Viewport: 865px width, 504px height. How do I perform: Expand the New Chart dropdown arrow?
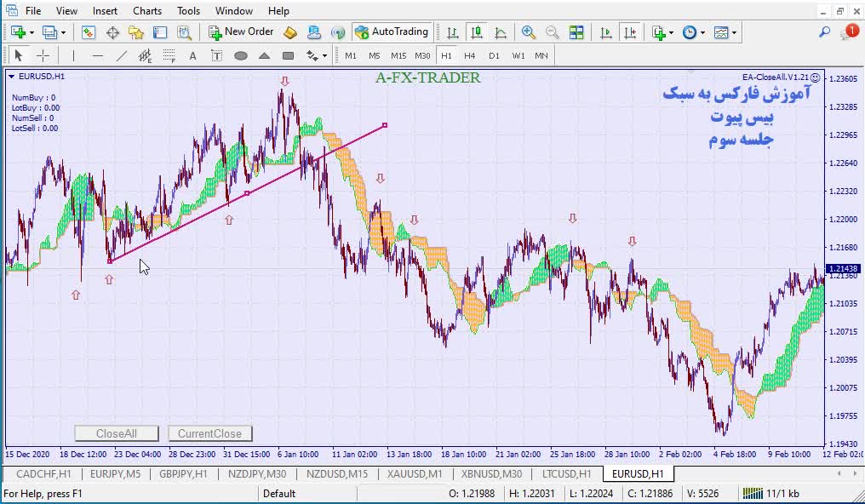[32, 32]
